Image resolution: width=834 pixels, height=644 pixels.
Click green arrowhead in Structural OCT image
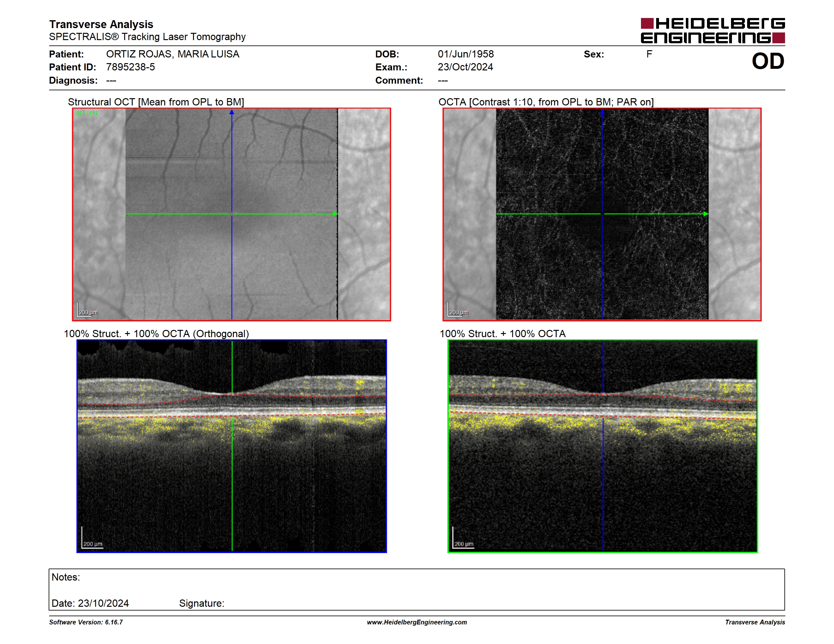point(335,214)
